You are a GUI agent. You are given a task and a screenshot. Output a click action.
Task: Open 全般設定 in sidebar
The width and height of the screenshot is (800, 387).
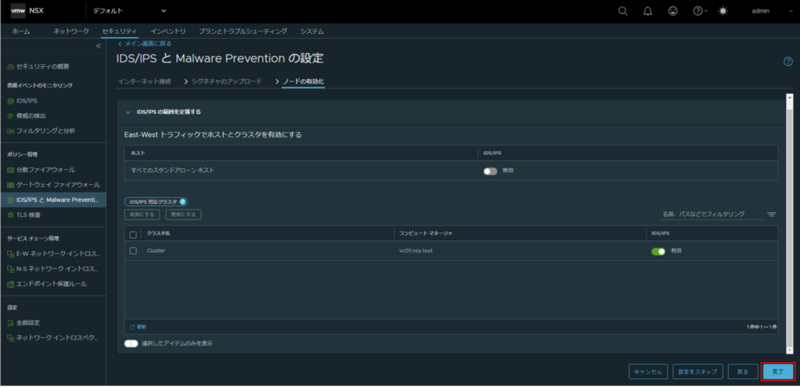pyautogui.click(x=28, y=323)
